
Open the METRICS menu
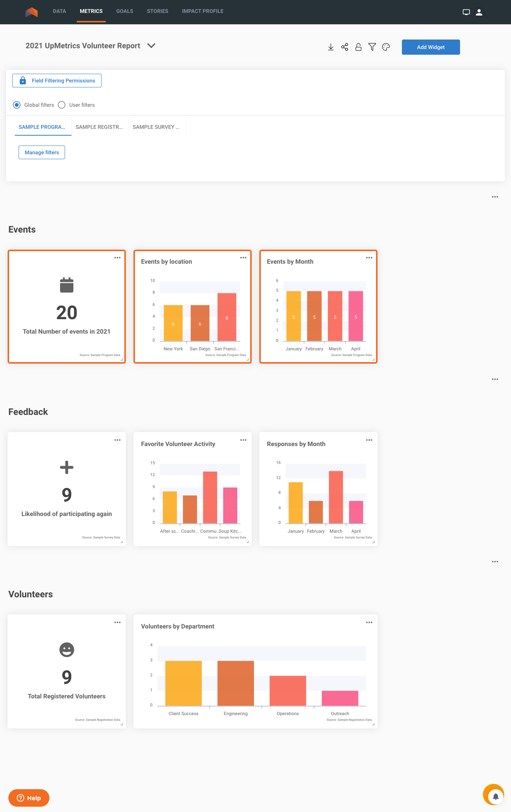point(91,11)
